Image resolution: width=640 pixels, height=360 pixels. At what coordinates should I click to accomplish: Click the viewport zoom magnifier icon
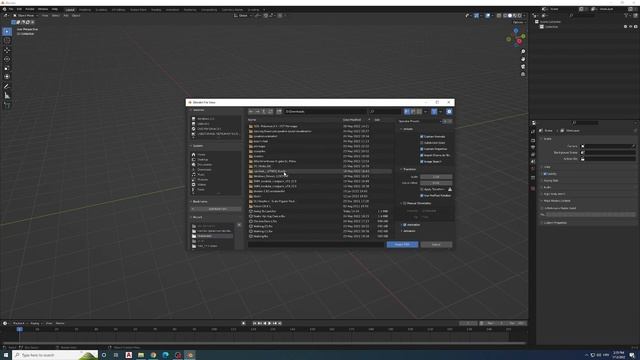523,52
